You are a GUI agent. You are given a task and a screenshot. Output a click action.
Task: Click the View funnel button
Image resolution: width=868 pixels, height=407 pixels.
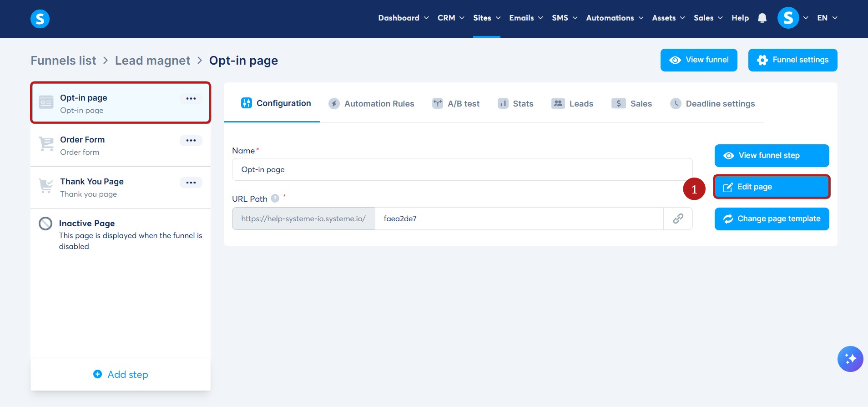click(x=699, y=60)
